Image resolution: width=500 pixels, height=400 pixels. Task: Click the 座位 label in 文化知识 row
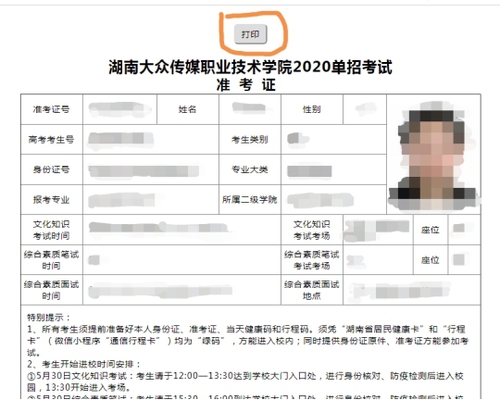(430, 230)
